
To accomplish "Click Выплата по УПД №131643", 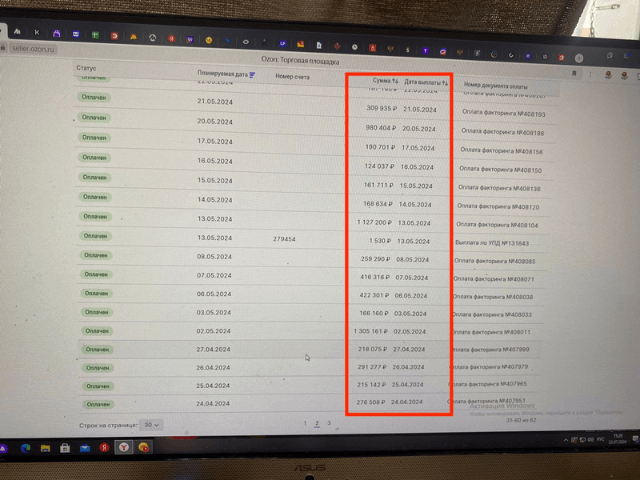I will coord(492,243).
